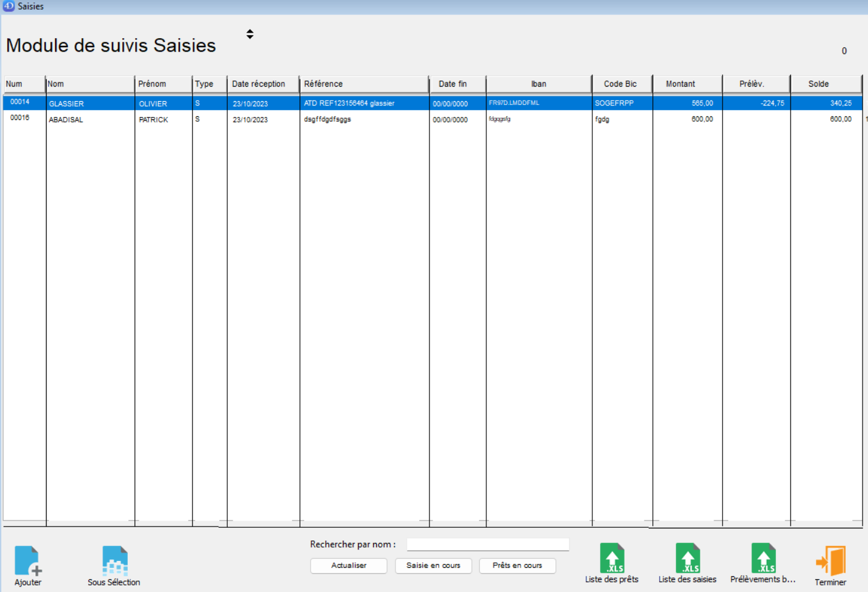Click the Date fin column header

tap(458, 84)
